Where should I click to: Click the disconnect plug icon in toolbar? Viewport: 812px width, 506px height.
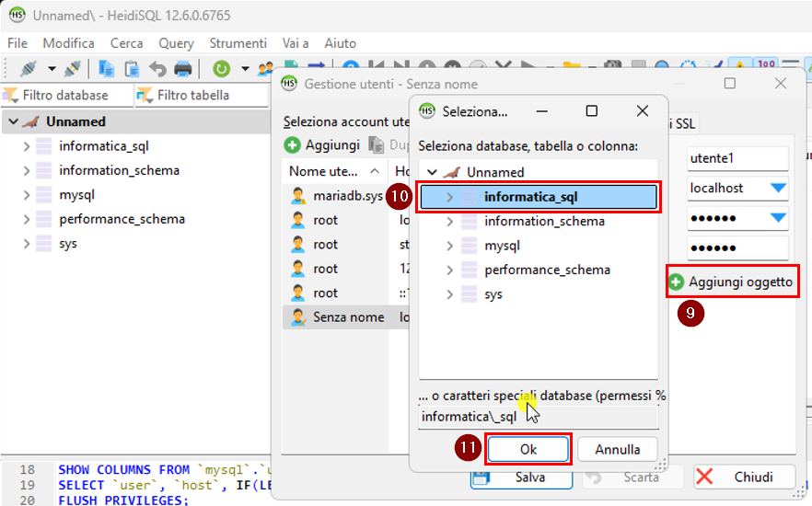tap(72, 68)
